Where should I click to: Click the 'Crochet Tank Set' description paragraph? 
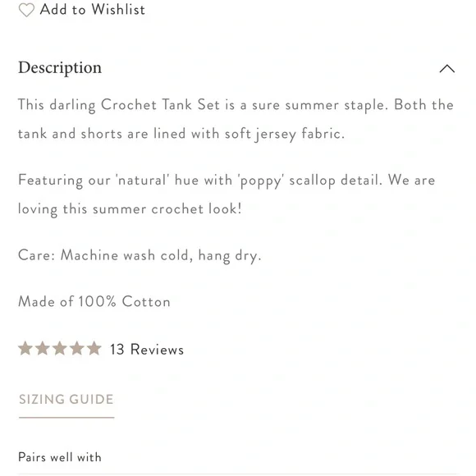pos(236,120)
